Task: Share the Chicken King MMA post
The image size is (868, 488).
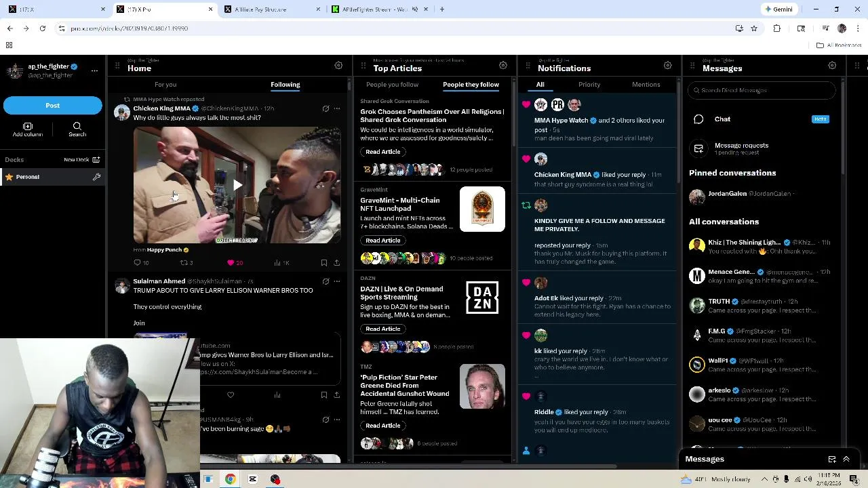Action: click(x=337, y=262)
